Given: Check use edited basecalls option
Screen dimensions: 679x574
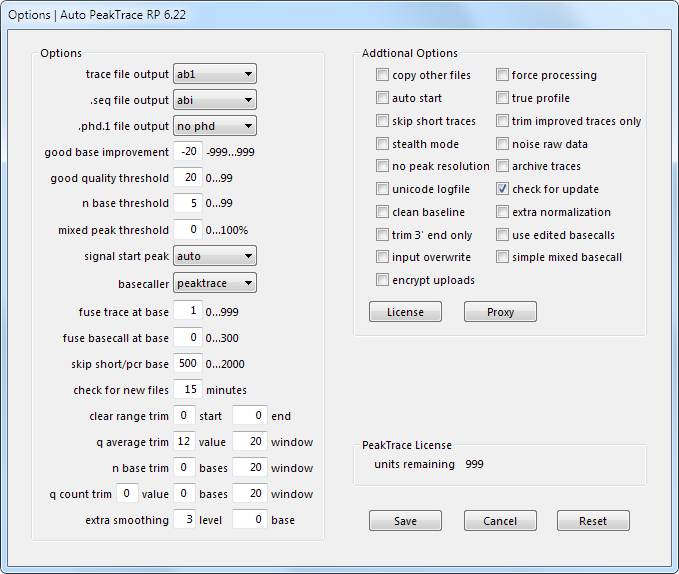Looking at the screenshot, I should tap(502, 235).
